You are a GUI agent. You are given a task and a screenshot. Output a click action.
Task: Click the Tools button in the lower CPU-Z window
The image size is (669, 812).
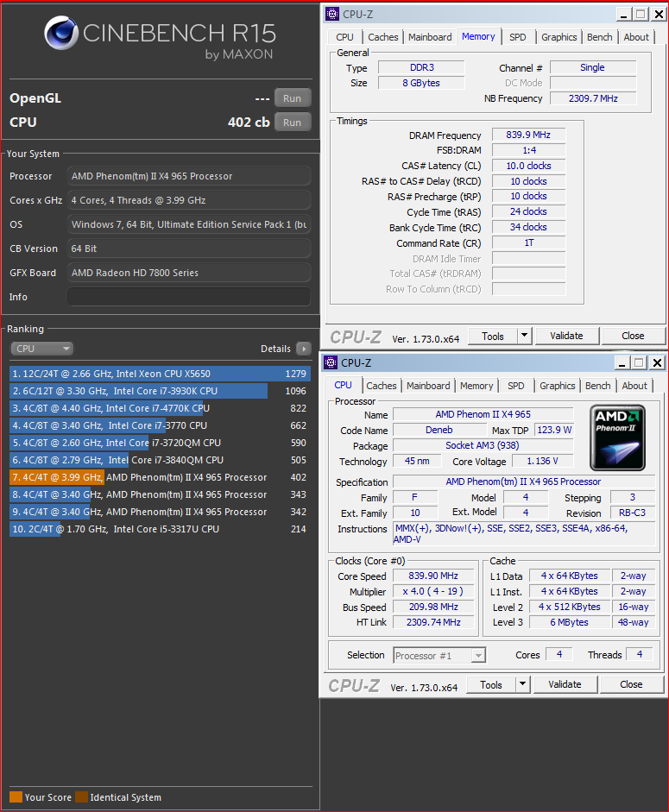(x=491, y=684)
